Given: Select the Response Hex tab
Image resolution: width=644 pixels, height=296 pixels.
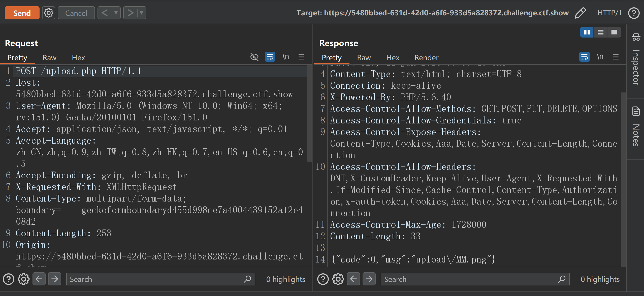Looking at the screenshot, I should (393, 58).
